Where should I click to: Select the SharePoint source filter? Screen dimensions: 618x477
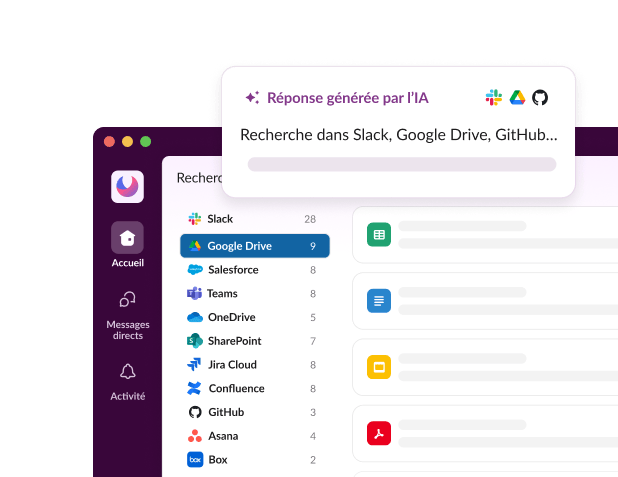pyautogui.click(x=255, y=341)
